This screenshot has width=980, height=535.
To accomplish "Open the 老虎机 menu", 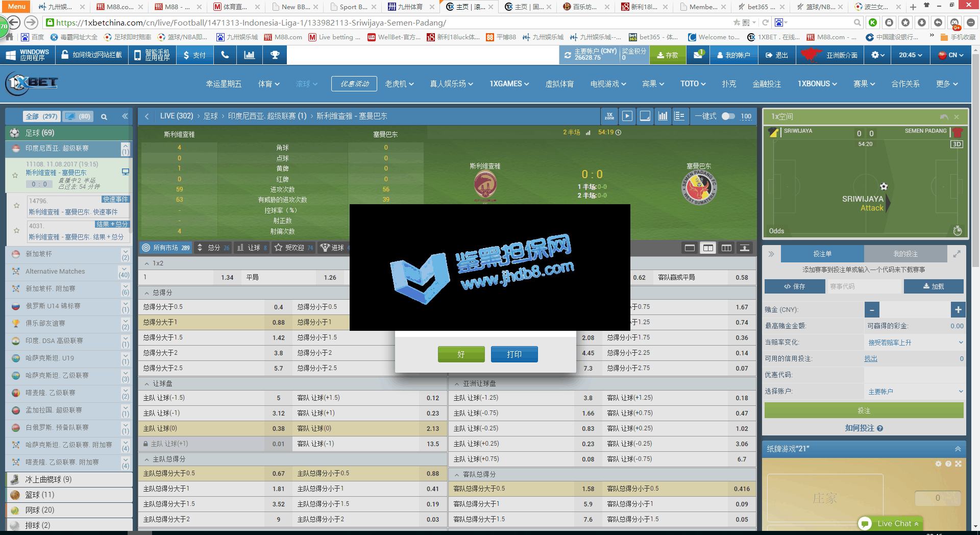I will pyautogui.click(x=399, y=84).
